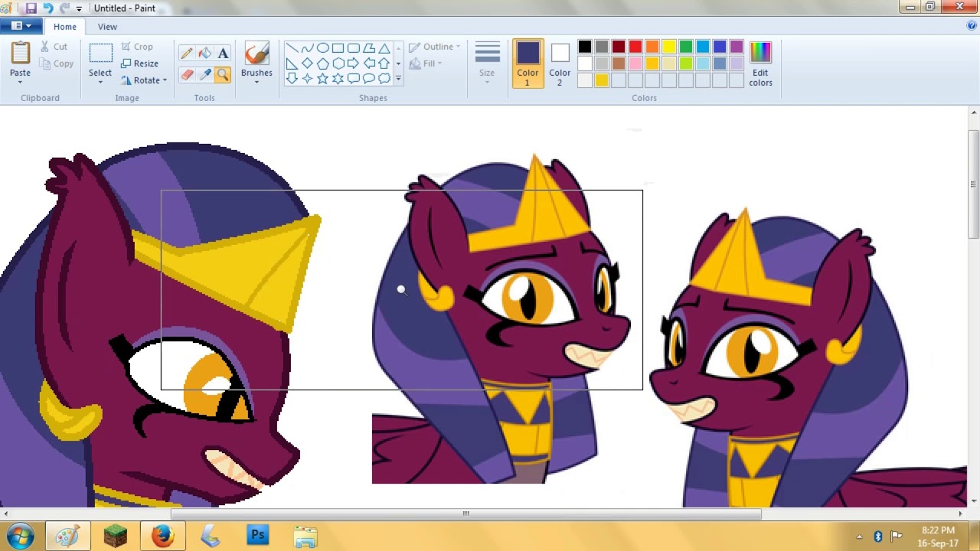Viewport: 980px width, 551px height.
Task: Open Edit colors dialog
Action: pyautogui.click(x=760, y=63)
